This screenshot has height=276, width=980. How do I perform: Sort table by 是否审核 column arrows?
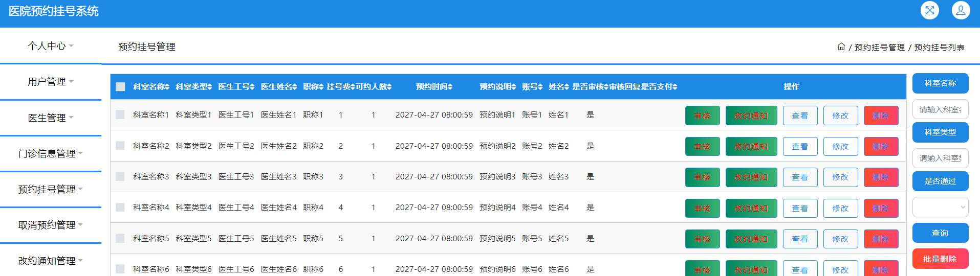pyautogui.click(x=606, y=87)
